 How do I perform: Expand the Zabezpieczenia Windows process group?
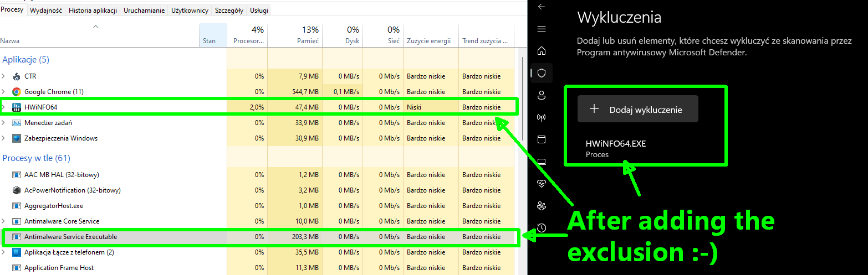[x=4, y=138]
